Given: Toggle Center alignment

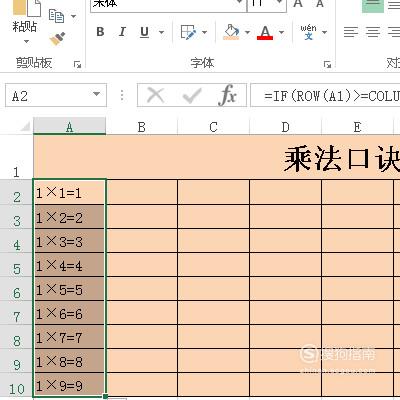Looking at the screenshot, I should [x=373, y=32].
